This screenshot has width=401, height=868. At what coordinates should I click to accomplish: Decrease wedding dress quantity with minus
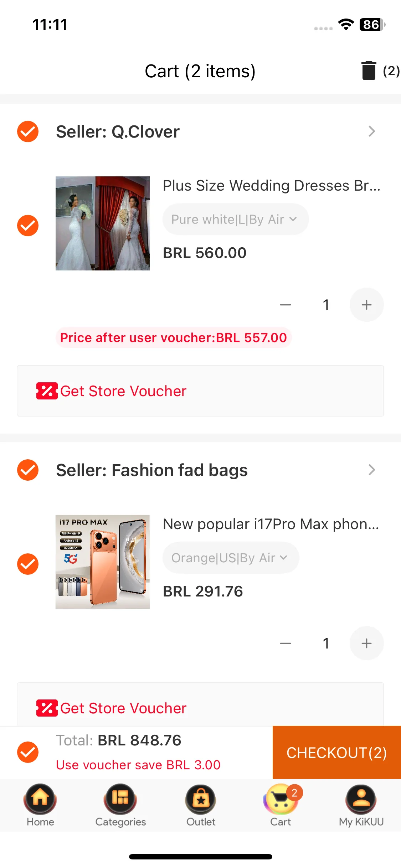286,305
